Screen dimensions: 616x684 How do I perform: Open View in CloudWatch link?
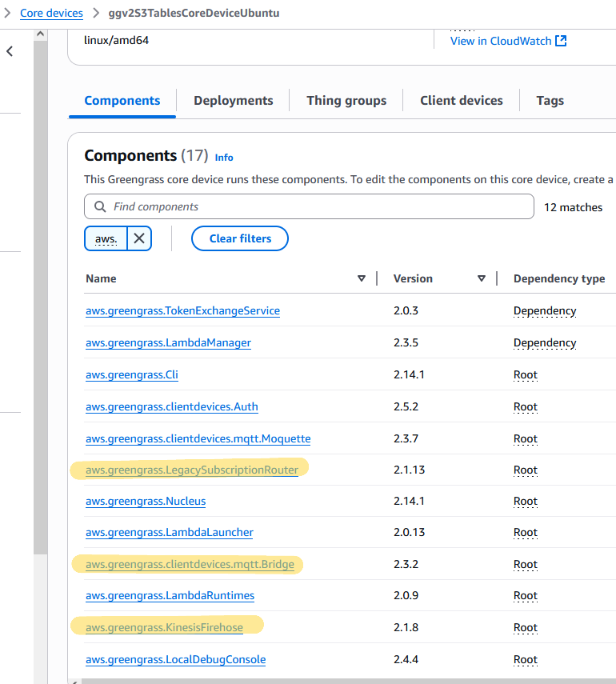click(501, 41)
